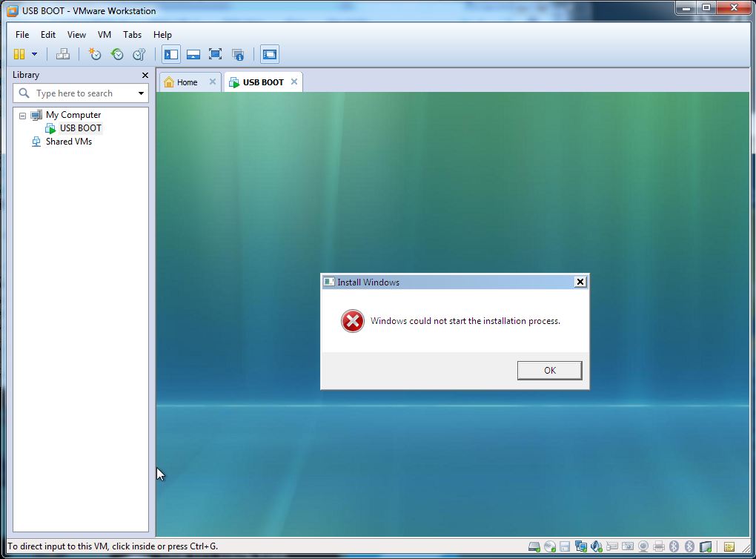Screen dimensions: 756x559
Task: Open the Help menu
Action: 162,35
